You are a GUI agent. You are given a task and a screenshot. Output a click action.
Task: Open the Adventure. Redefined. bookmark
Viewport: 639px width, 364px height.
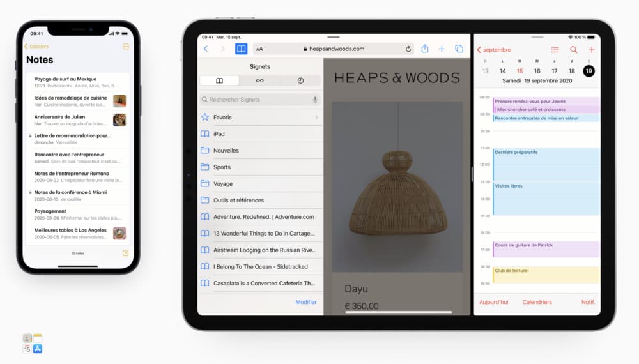tap(260, 217)
